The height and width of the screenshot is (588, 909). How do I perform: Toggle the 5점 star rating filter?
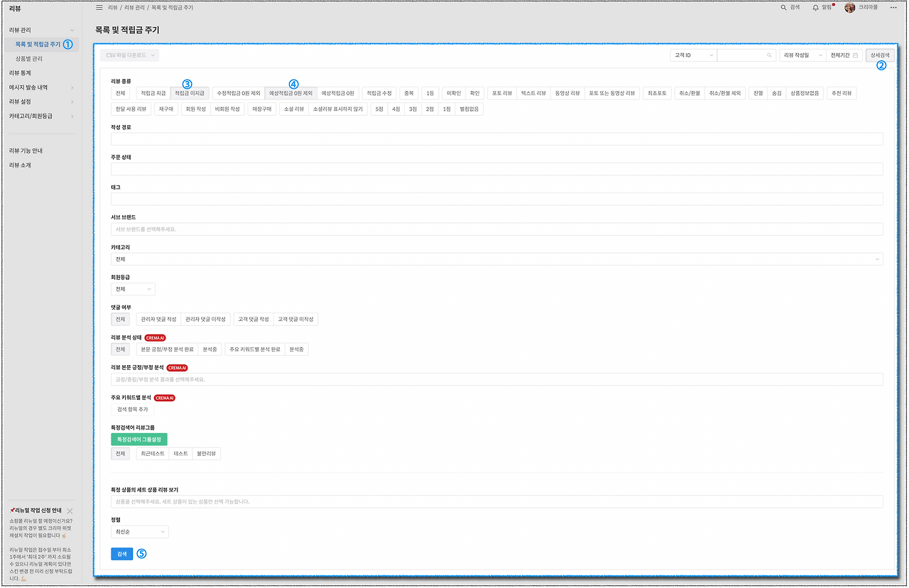379,109
